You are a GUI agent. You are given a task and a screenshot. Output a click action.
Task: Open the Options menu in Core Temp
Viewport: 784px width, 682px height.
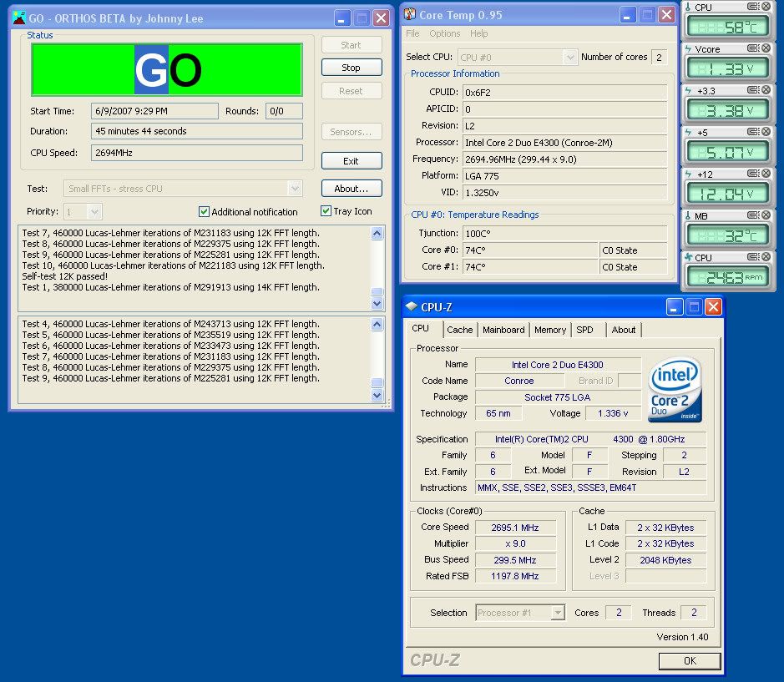coord(444,33)
